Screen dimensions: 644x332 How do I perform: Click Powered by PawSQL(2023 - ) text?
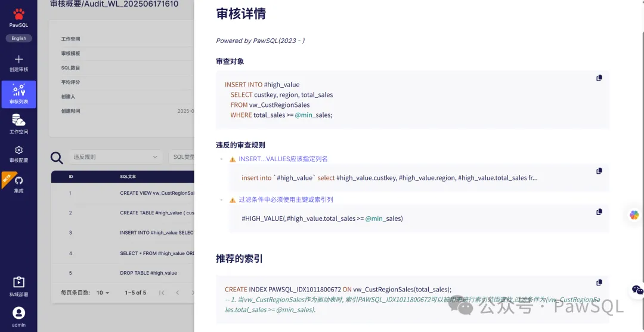pyautogui.click(x=261, y=41)
